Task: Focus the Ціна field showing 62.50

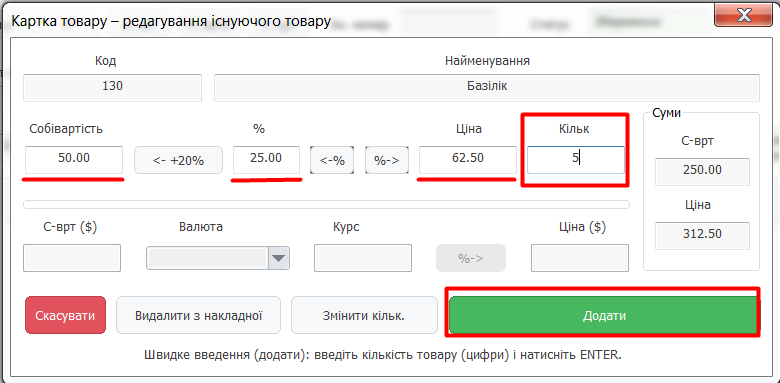Action: (x=468, y=160)
